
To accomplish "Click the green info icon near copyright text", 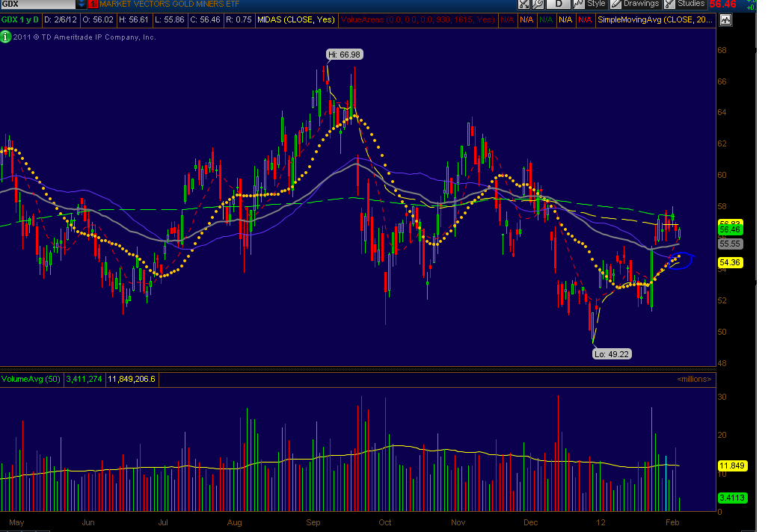I will [x=5, y=37].
